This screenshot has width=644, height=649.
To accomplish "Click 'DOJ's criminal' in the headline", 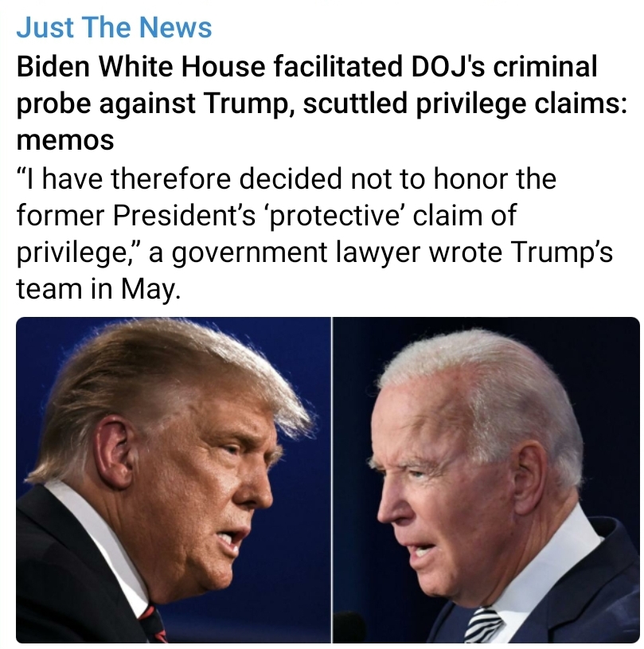I will point(504,66).
